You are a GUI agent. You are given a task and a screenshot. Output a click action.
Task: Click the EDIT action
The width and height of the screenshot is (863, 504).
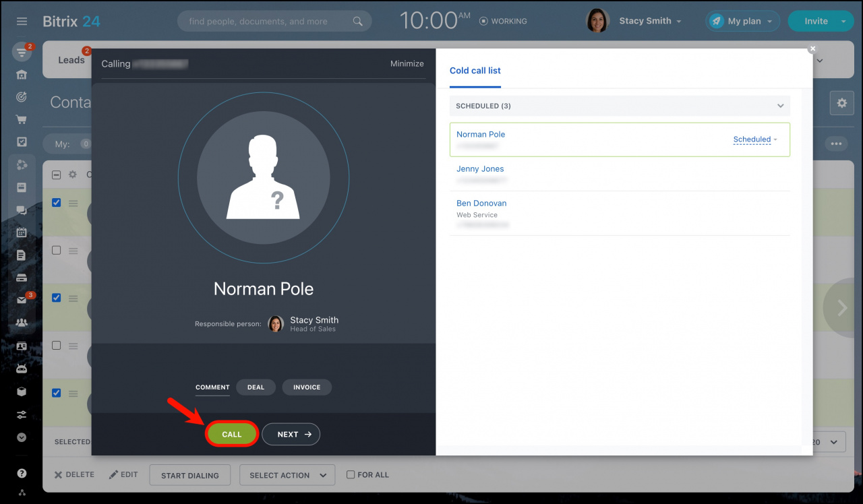123,474
